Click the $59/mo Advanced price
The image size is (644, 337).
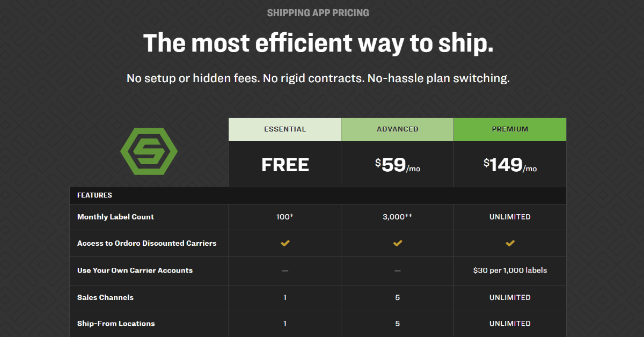(x=398, y=165)
